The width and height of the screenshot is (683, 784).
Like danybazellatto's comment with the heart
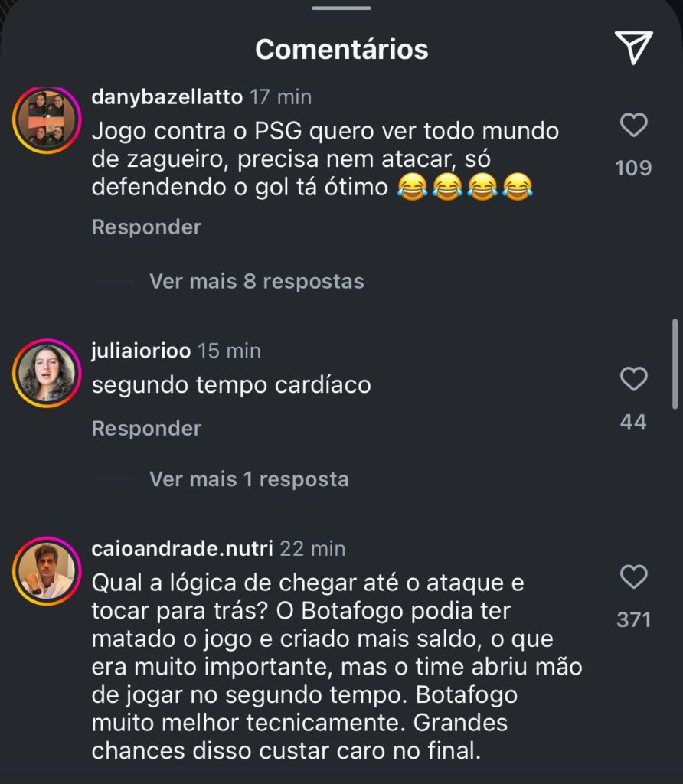tap(633, 125)
